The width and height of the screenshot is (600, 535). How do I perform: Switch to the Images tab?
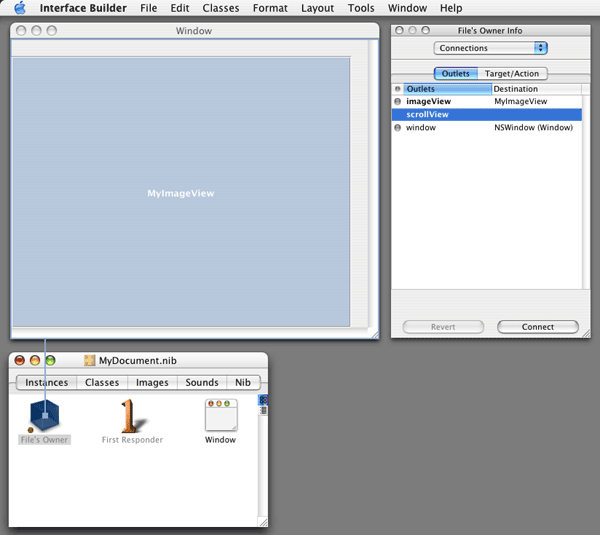[x=152, y=383]
